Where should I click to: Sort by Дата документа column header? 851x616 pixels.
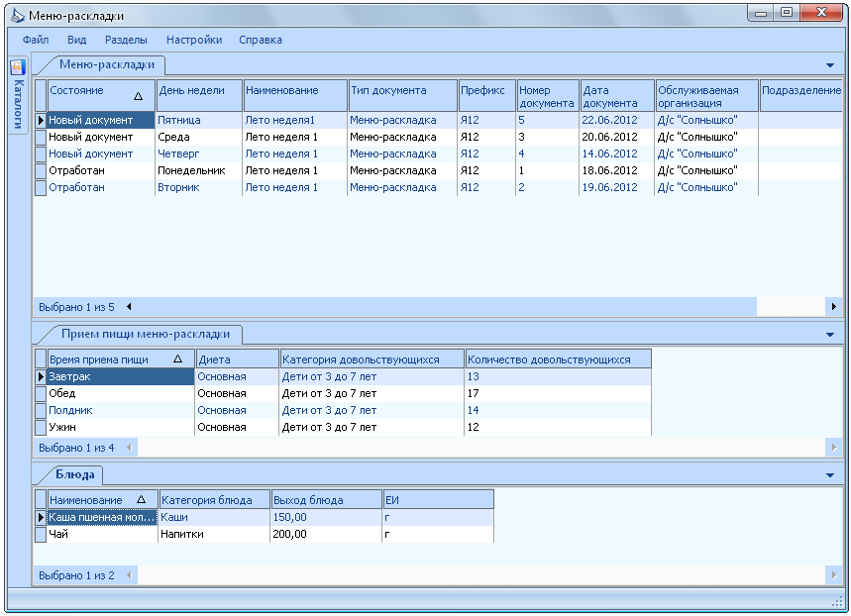tap(617, 96)
